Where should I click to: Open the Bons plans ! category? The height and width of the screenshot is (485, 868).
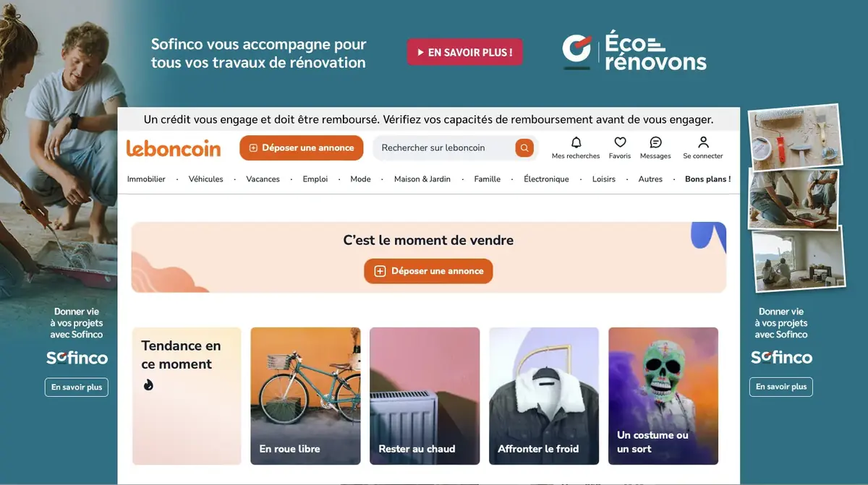click(707, 179)
